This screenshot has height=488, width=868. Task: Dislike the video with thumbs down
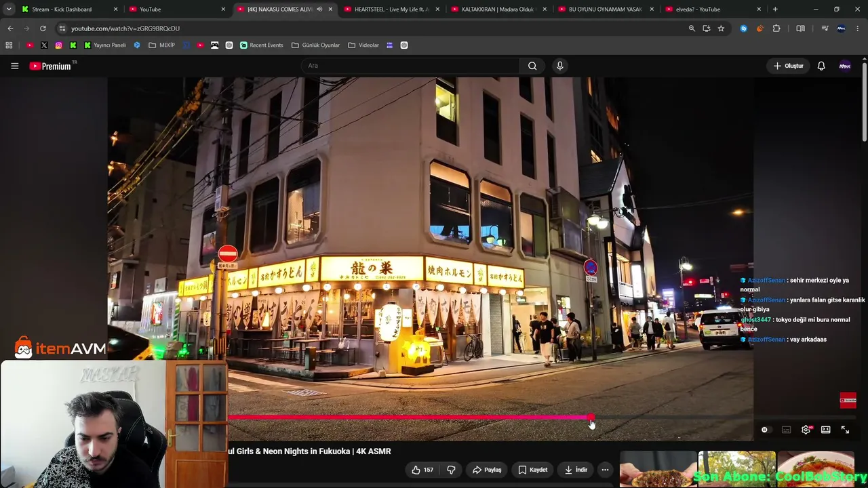451,470
